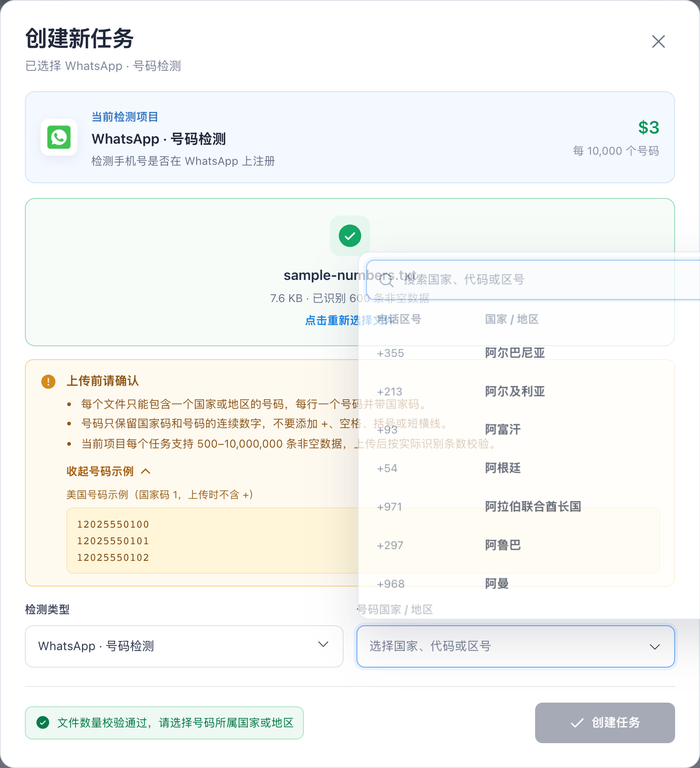Select 阿鲁巴 +297 from the country list
The image size is (700, 768).
point(529,545)
